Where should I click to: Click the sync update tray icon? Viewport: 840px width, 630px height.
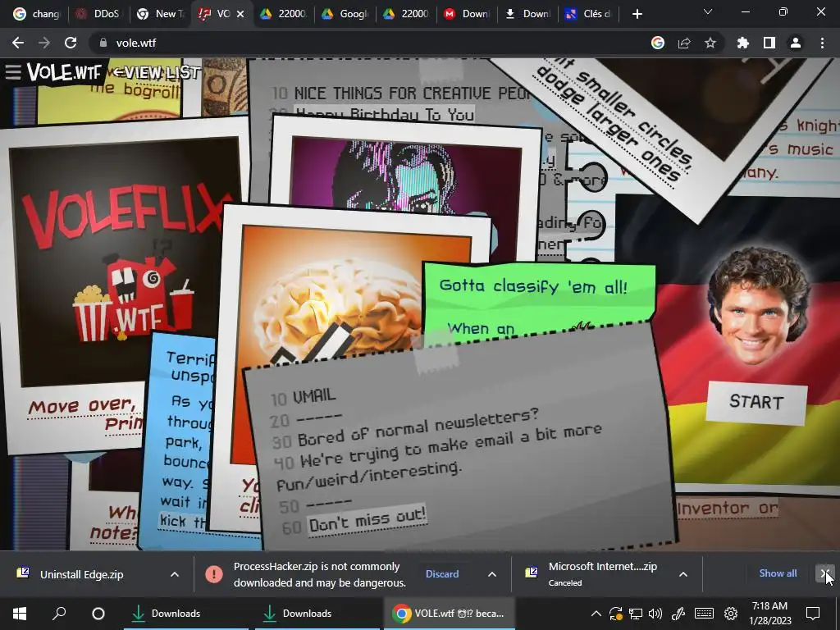[615, 614]
